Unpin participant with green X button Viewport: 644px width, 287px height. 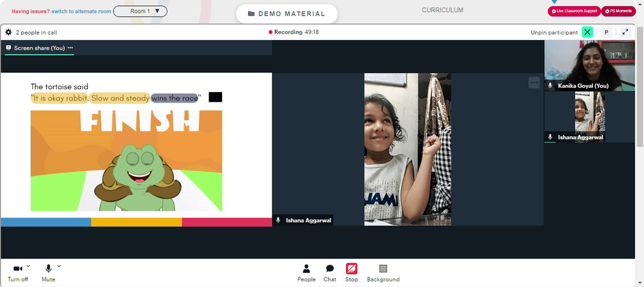pos(587,32)
